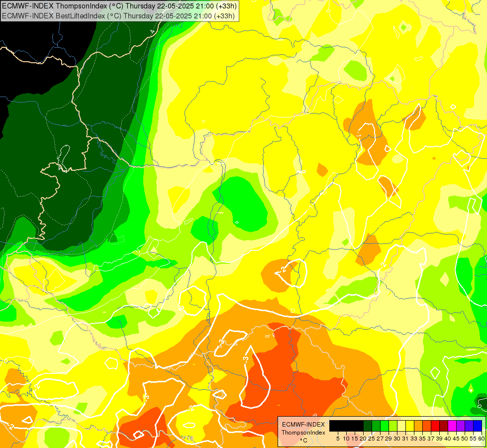Click the ThompsonIndex title line at top

pos(119,6)
